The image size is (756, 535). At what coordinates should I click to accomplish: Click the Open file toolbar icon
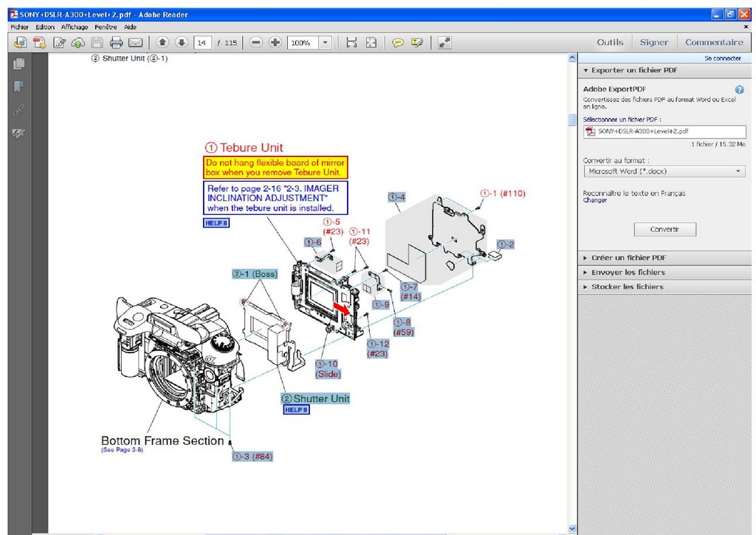pos(20,43)
